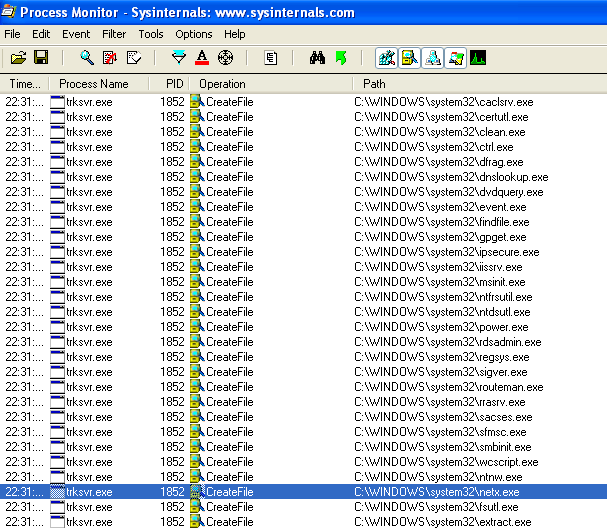This screenshot has width=607, height=528.
Task: Open the Options menu
Action: pyautogui.click(x=194, y=34)
